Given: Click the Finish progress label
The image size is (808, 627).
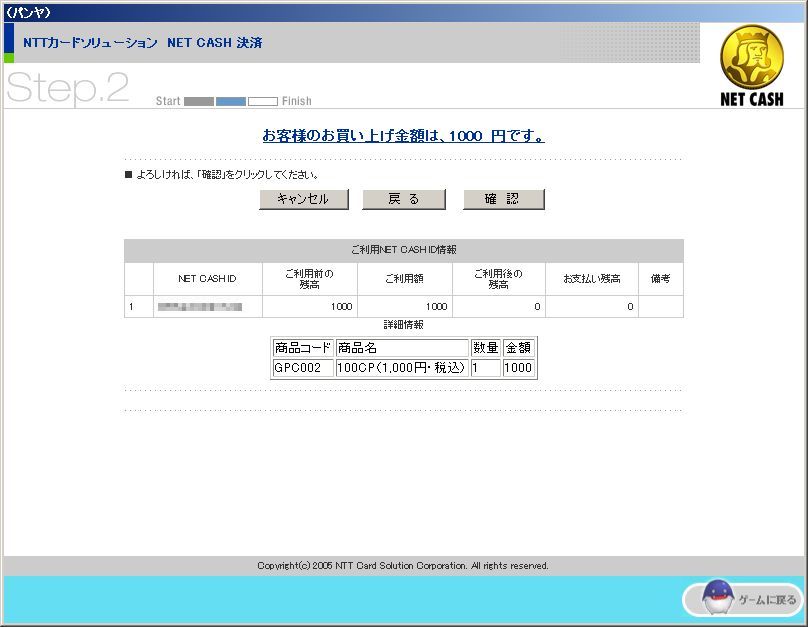Looking at the screenshot, I should pyautogui.click(x=297, y=101).
